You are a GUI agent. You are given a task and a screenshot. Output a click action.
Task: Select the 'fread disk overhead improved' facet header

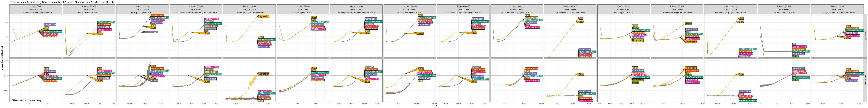click(35, 13)
